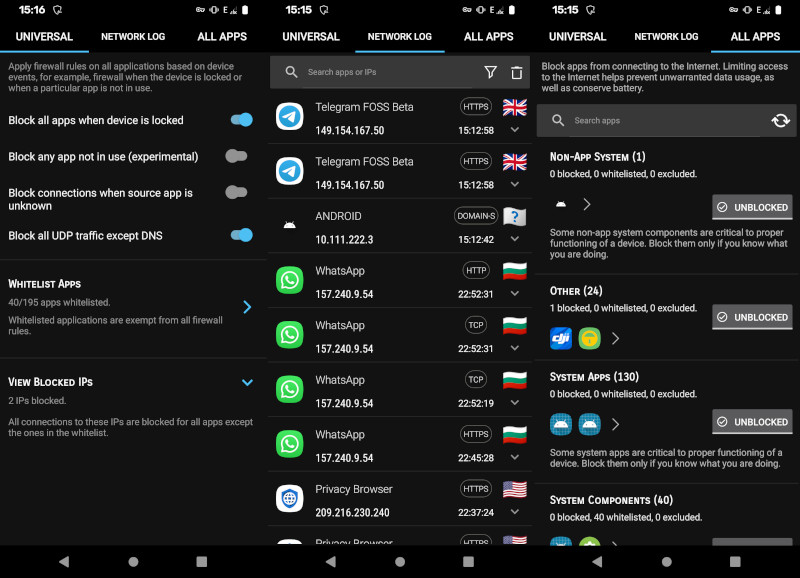The width and height of the screenshot is (800, 578).
Task: Tap the small Android icon under Non-App System
Action: pos(561,204)
